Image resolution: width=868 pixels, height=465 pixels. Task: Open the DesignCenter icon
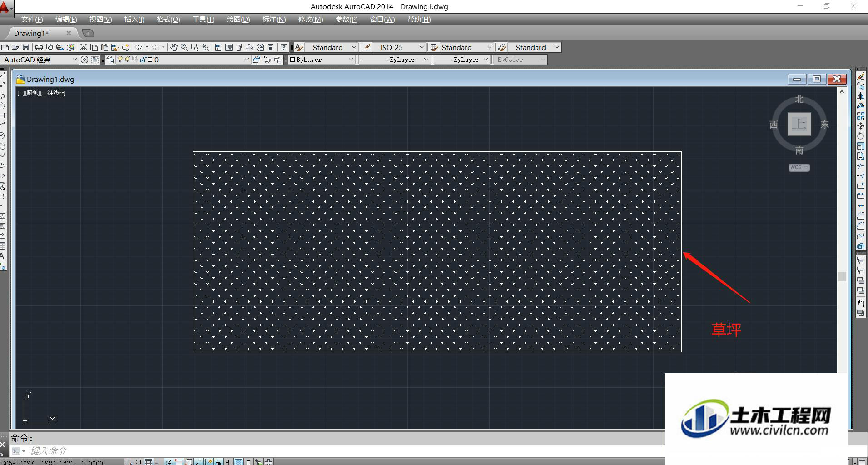tap(228, 47)
